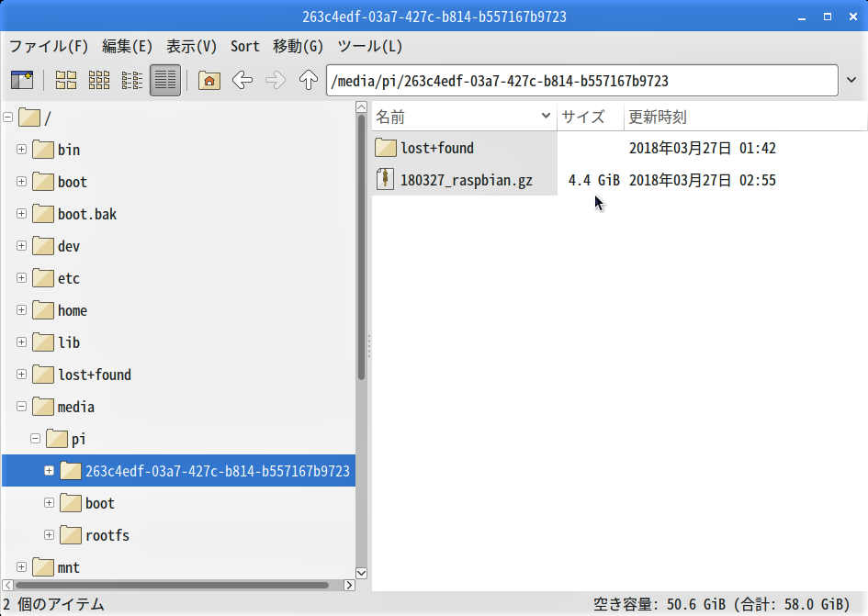Click tree scrollbar down arrow

coord(362,573)
